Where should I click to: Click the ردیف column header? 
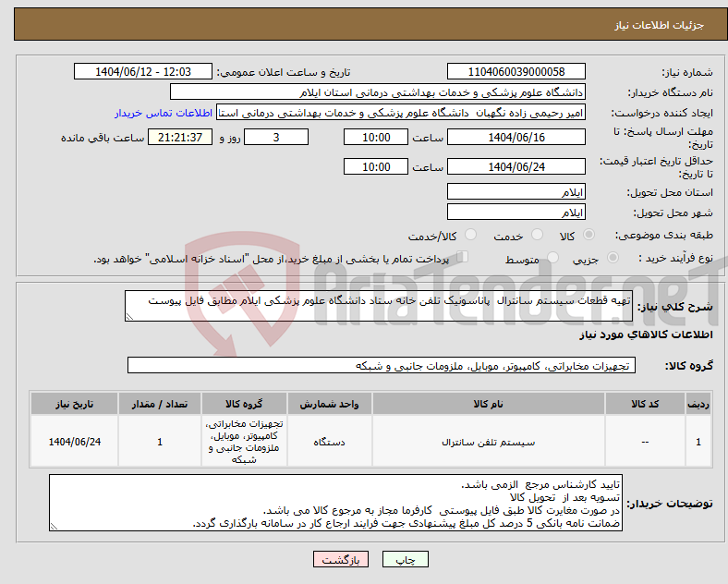pyautogui.click(x=698, y=404)
